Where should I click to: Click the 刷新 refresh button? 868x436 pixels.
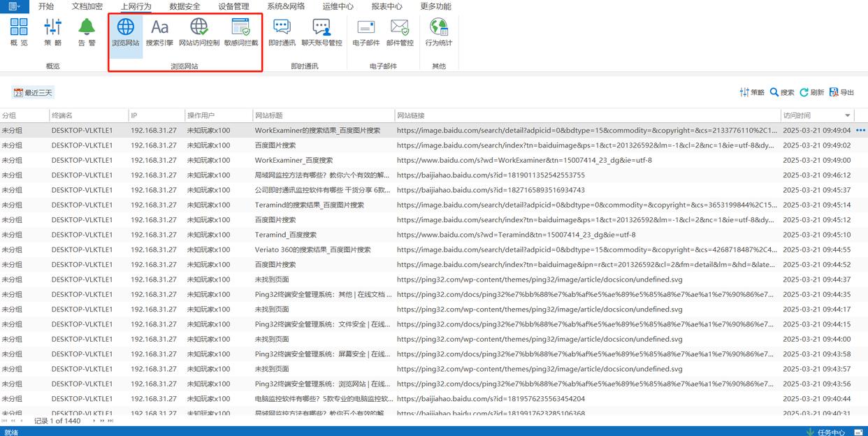click(x=811, y=92)
